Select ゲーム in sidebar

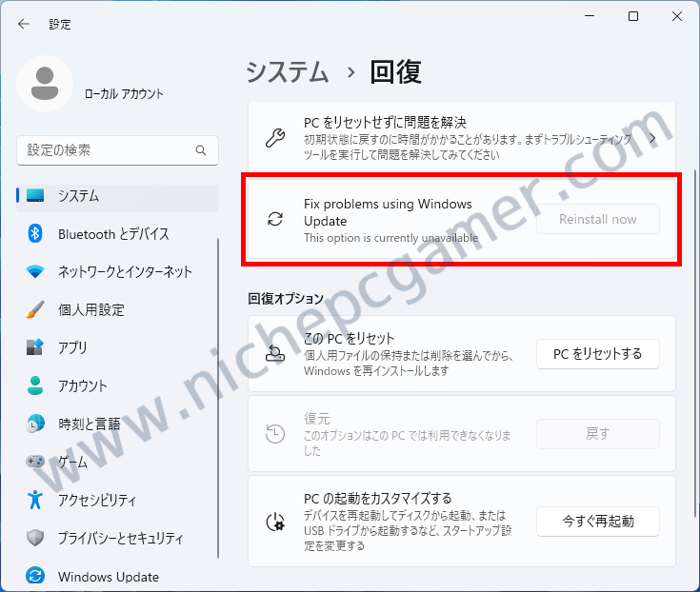[118, 462]
